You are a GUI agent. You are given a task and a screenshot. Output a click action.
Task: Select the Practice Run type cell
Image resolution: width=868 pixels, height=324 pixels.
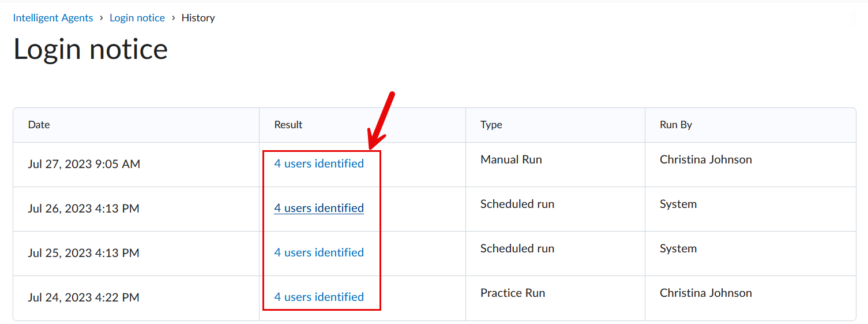[513, 293]
